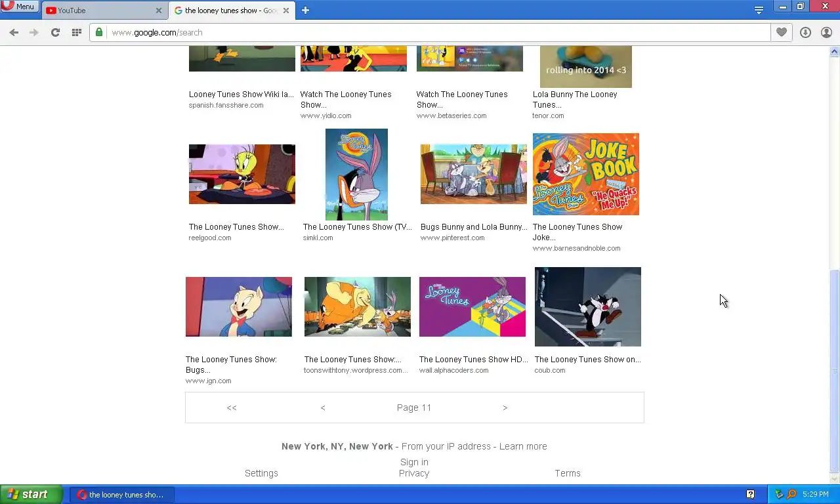Click The Looney Tunes Show: Bugs title
Image resolution: width=840 pixels, height=504 pixels.
[231, 365]
